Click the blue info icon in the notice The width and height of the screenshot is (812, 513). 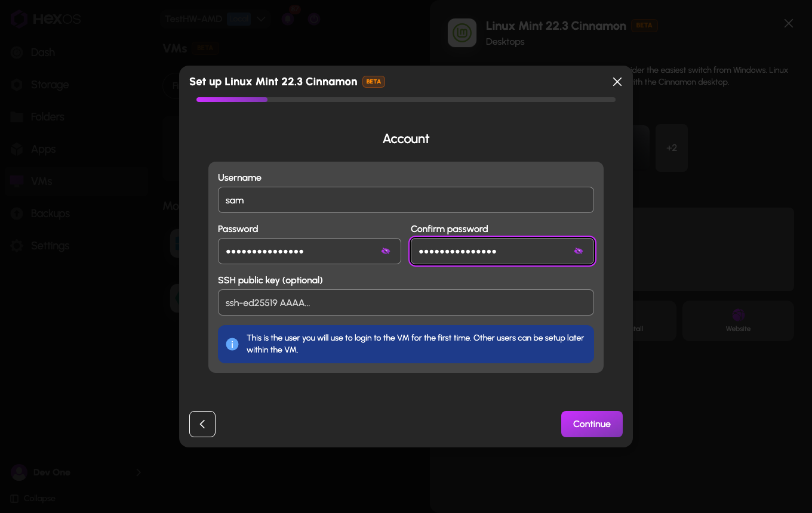pyautogui.click(x=232, y=344)
